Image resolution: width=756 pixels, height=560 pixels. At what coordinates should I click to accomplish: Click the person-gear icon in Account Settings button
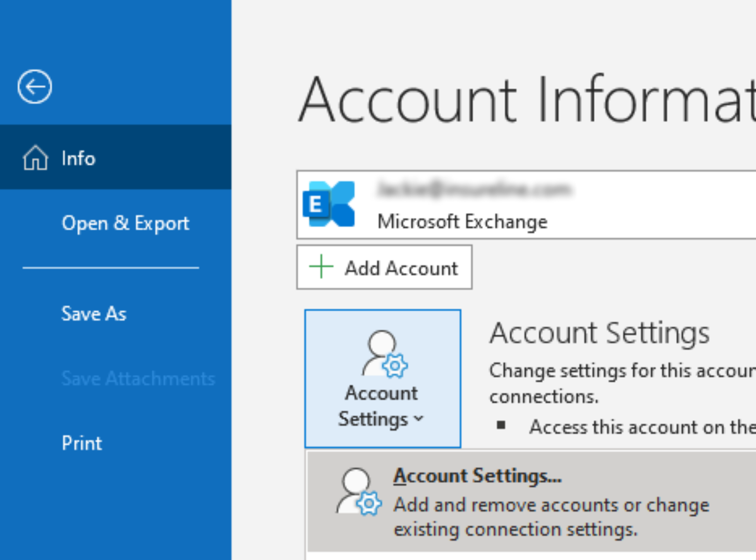point(384,354)
